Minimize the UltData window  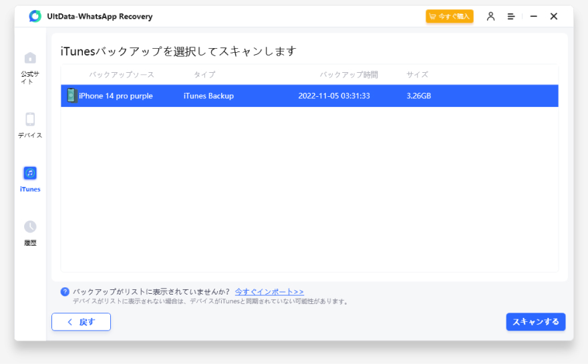click(534, 17)
